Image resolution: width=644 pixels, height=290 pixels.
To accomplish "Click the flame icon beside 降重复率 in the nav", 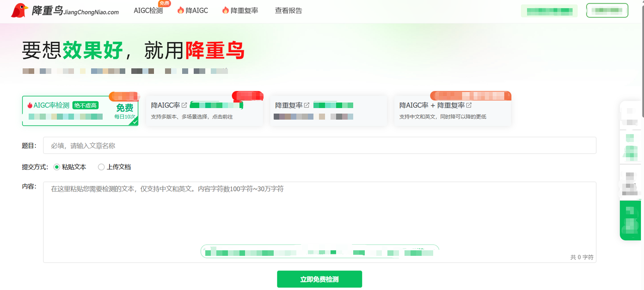I will point(225,11).
